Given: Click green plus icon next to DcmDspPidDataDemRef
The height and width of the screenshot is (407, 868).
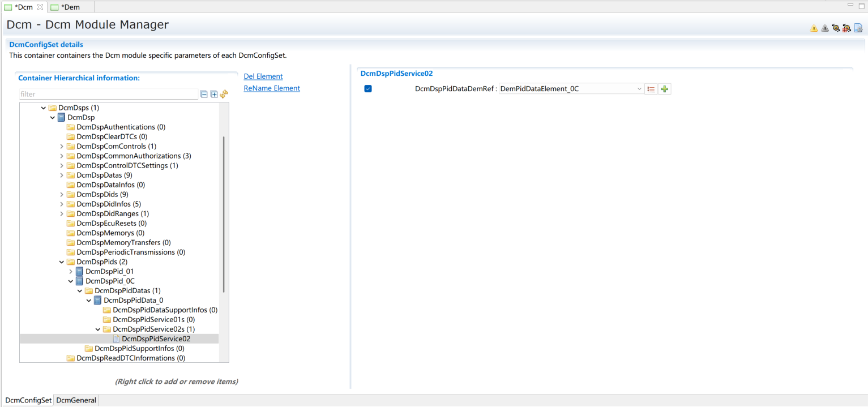Looking at the screenshot, I should pyautogui.click(x=665, y=89).
